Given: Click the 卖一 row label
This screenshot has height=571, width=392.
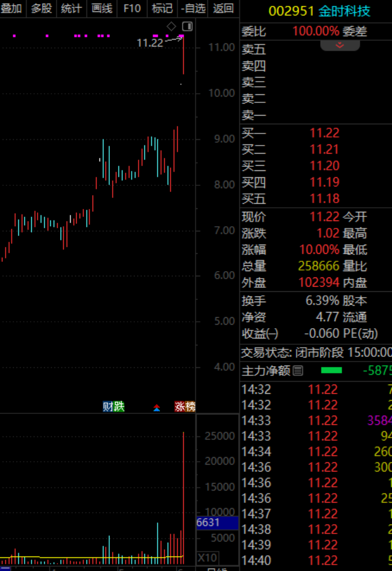Looking at the screenshot, I should pyautogui.click(x=254, y=116).
